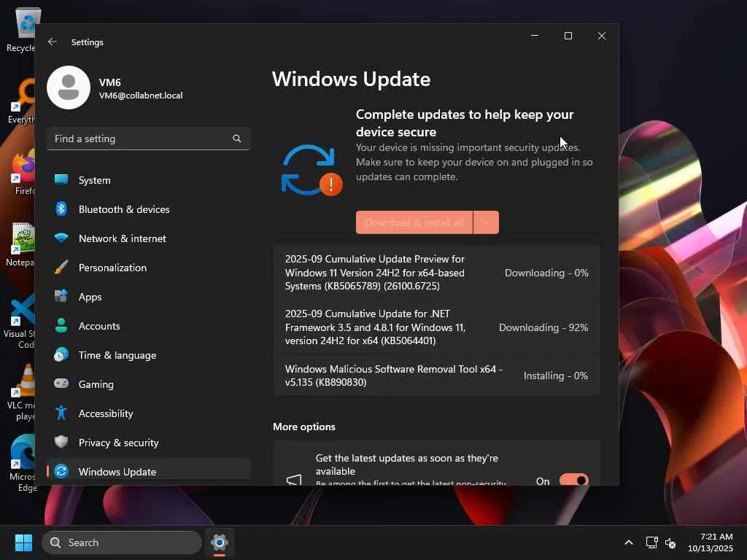Open the Everything desktop shortcut
Screen dimensions: 747x560
click(21, 101)
